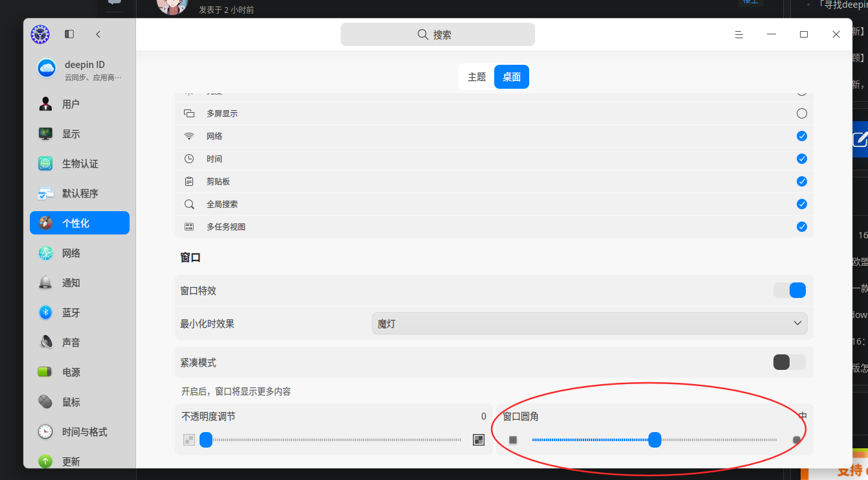This screenshot has width=868, height=480.
Task: Open the deepin ID account entry
Action: (80, 70)
